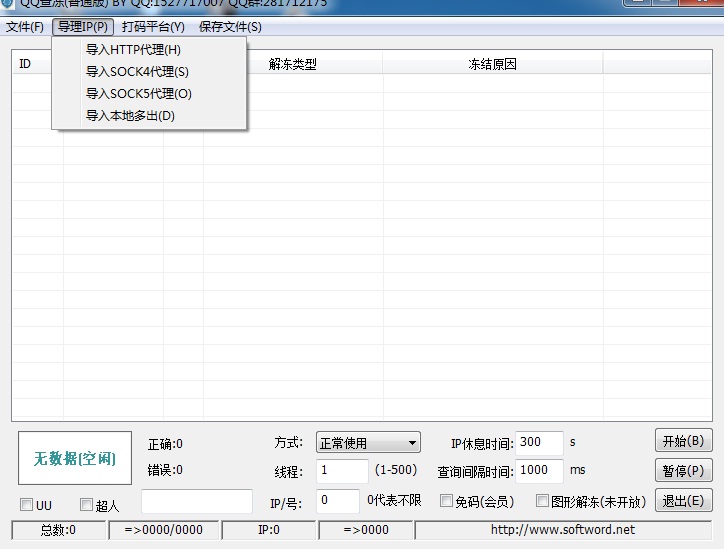The image size is (724, 549).
Task: Click the IP:0 status bar cell
Action: point(269,530)
